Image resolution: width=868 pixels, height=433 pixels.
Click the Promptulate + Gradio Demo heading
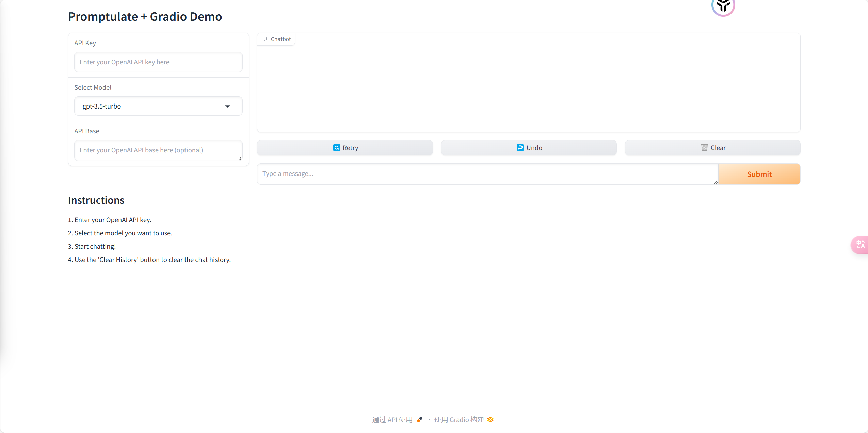(x=145, y=16)
